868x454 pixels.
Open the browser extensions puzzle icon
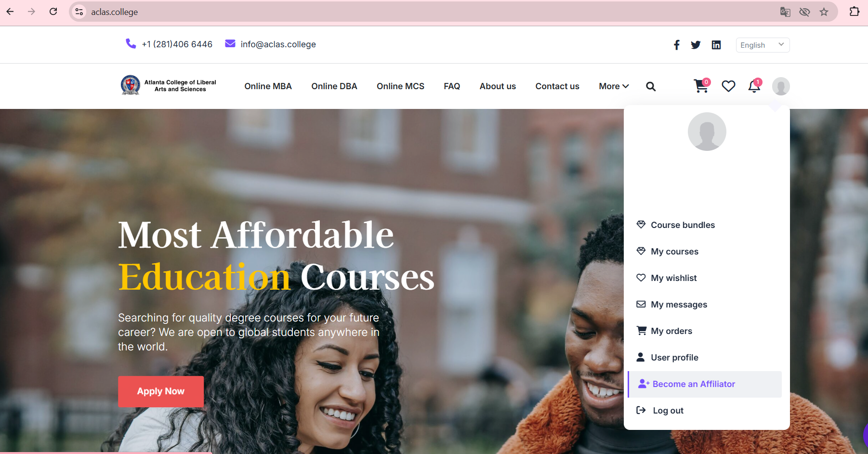tap(854, 12)
